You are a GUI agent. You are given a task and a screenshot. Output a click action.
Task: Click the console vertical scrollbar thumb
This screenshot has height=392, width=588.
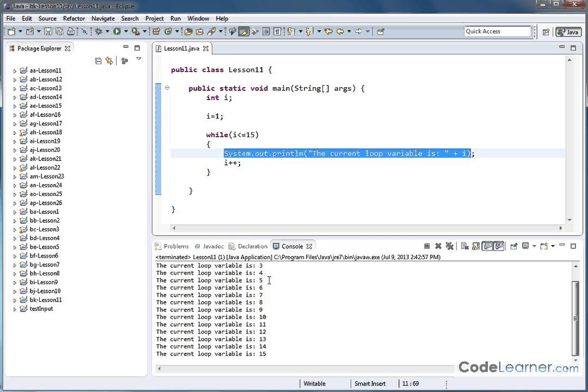coord(575,318)
